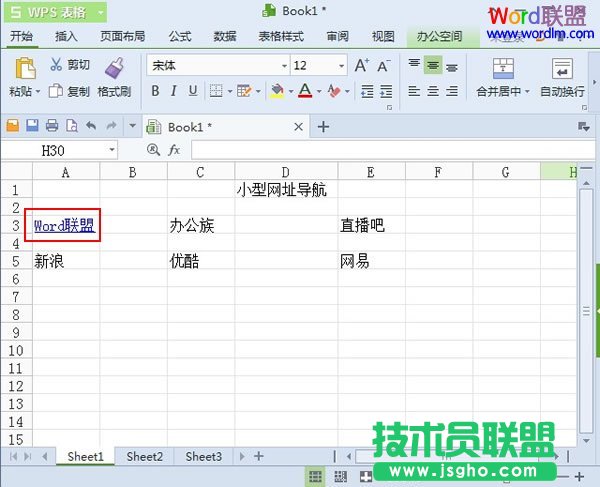The width and height of the screenshot is (600, 487).
Task: Click the Format Painter brush icon
Action: (113, 68)
